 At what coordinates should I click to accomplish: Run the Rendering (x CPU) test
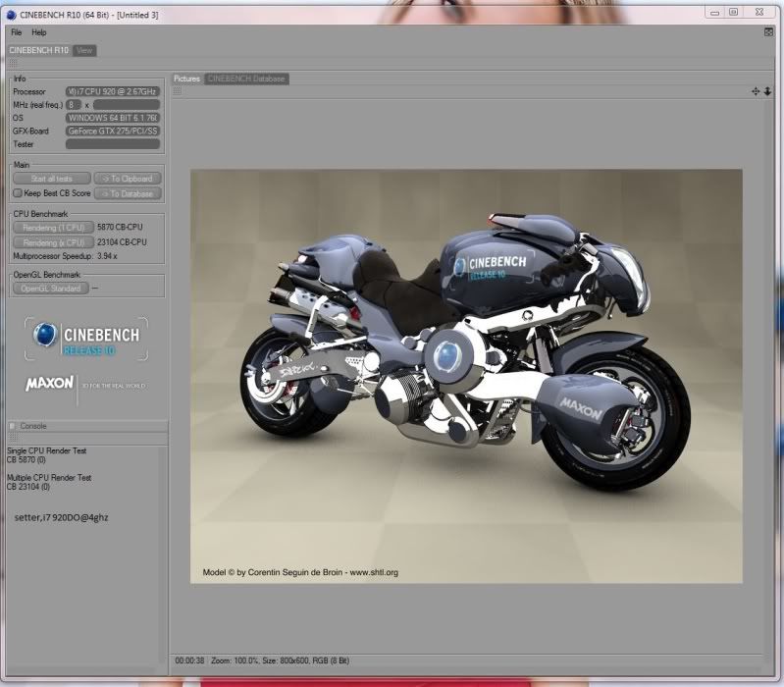[x=54, y=242]
